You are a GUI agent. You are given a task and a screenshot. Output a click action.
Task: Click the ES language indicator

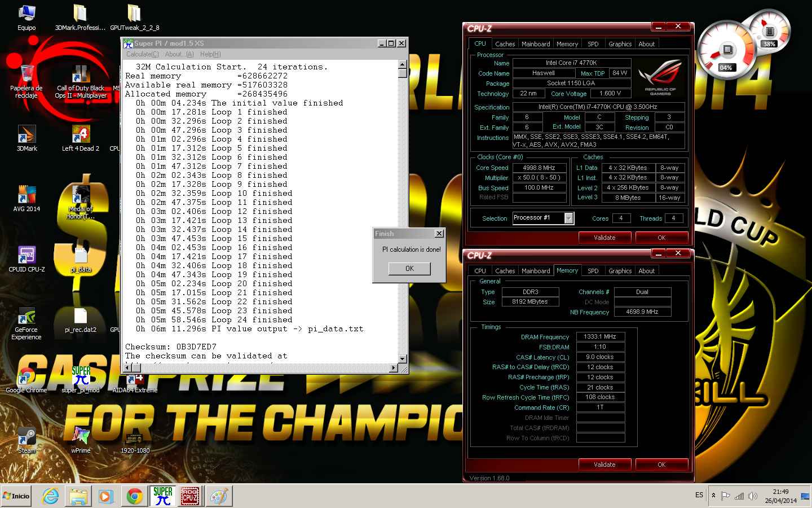(x=699, y=495)
